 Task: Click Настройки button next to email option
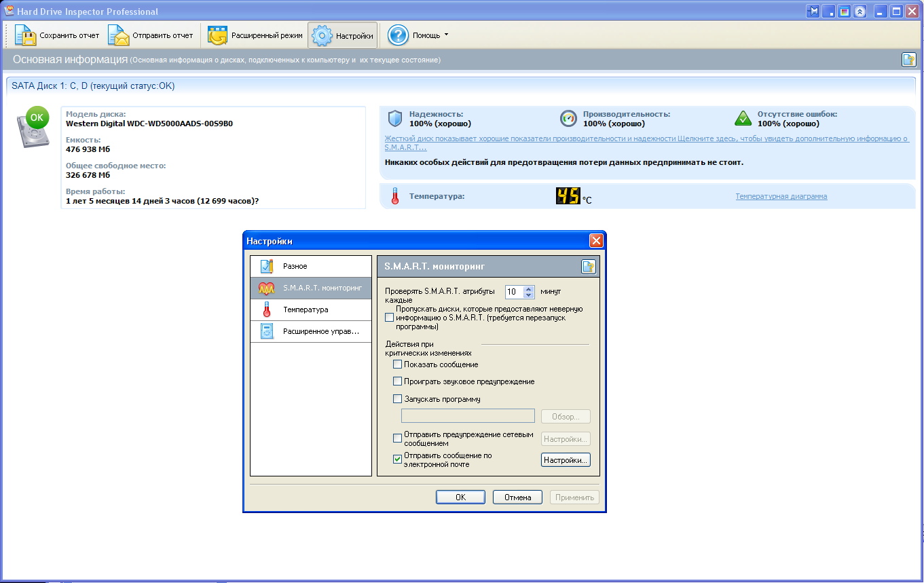(x=566, y=460)
